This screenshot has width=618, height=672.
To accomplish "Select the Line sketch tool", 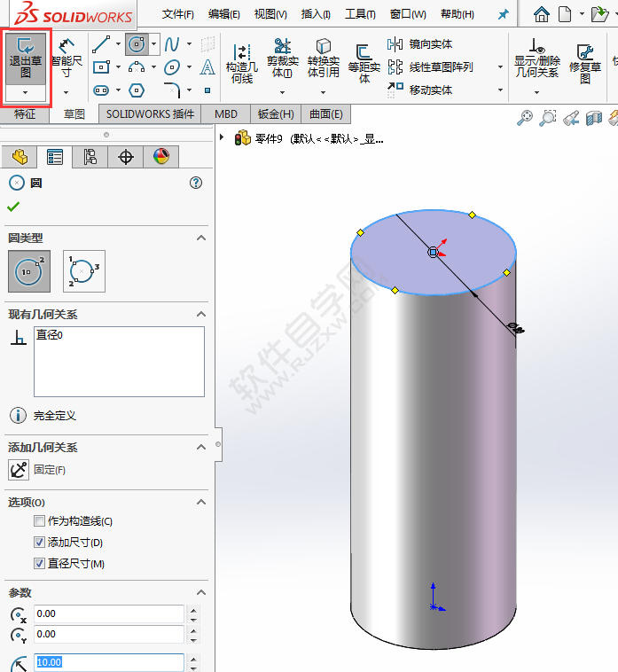I will [x=101, y=44].
